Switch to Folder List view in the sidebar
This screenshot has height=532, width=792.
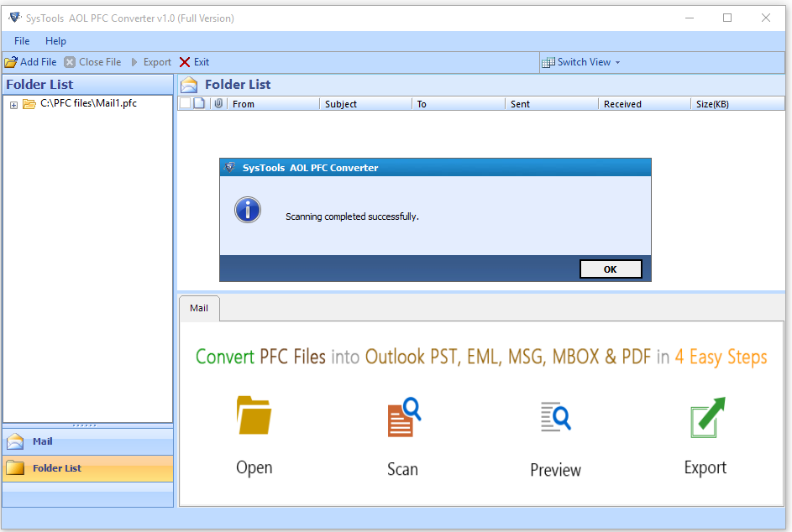coord(88,468)
